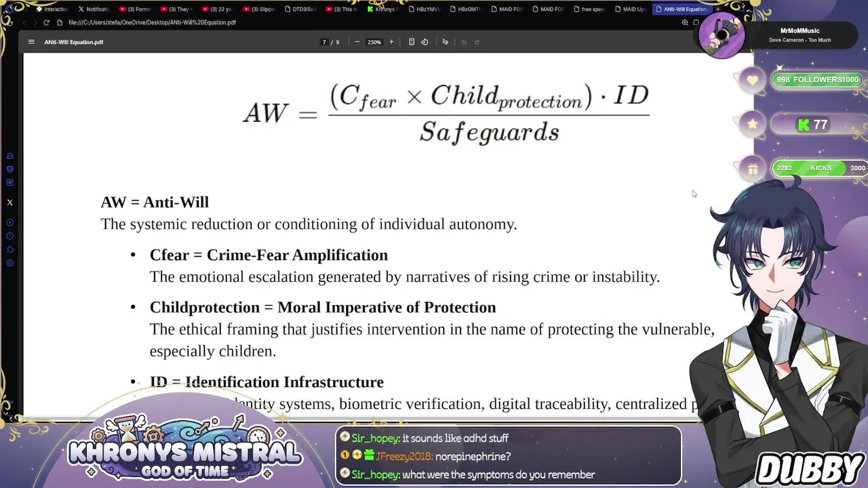Zoom out the PDF with minus button
Viewport: 868px width, 488px height.
[357, 42]
